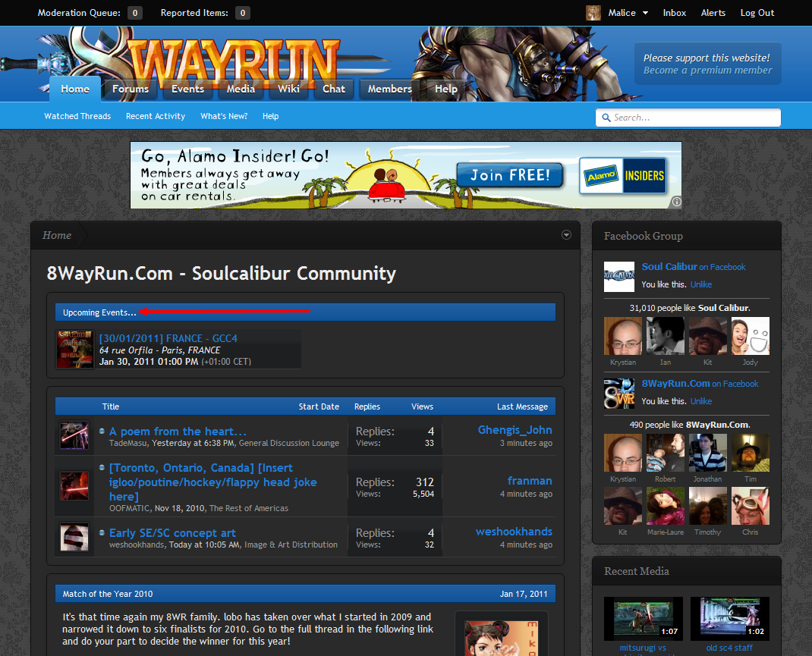Click weshookhands' avatar beside concept art thread
This screenshot has height=656, width=812.
(74, 536)
